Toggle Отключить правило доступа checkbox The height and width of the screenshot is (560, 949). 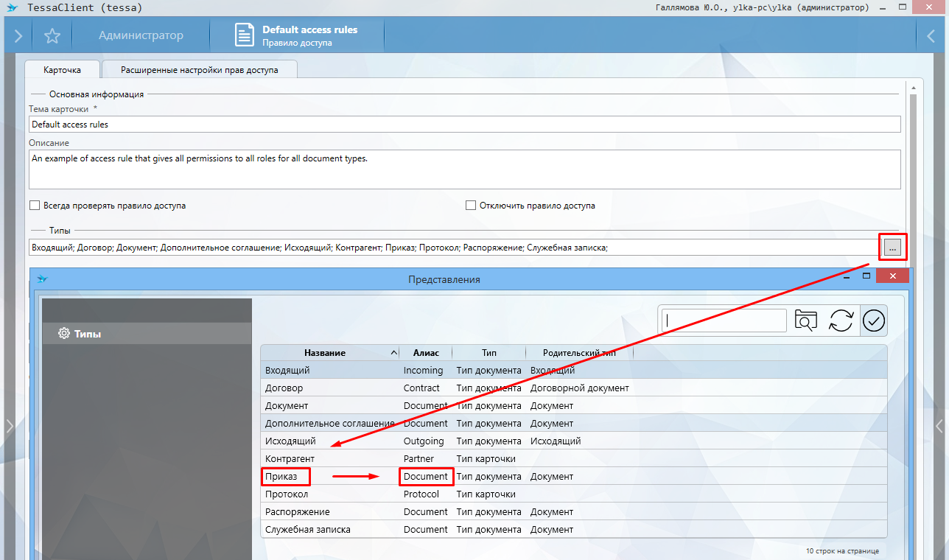click(x=471, y=206)
